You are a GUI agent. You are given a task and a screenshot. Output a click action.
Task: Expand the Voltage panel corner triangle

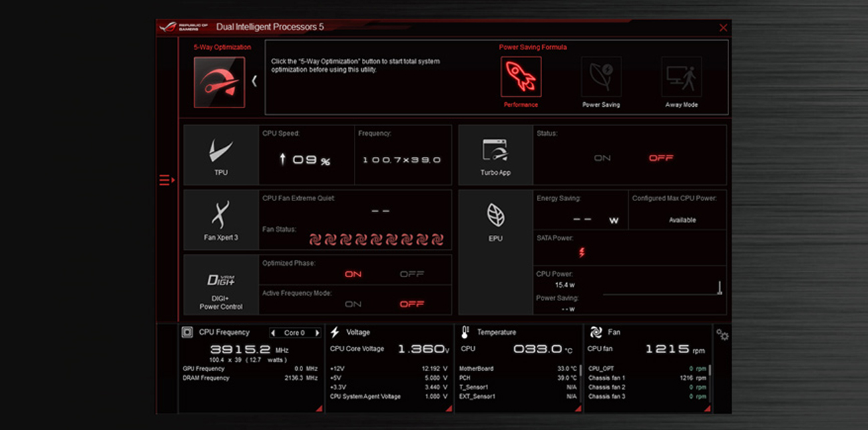(x=449, y=409)
